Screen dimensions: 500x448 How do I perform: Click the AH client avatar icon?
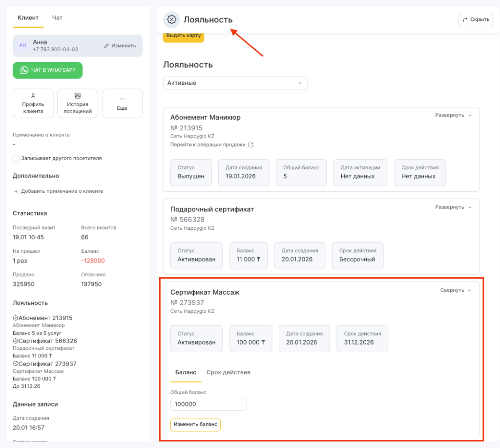[22, 45]
